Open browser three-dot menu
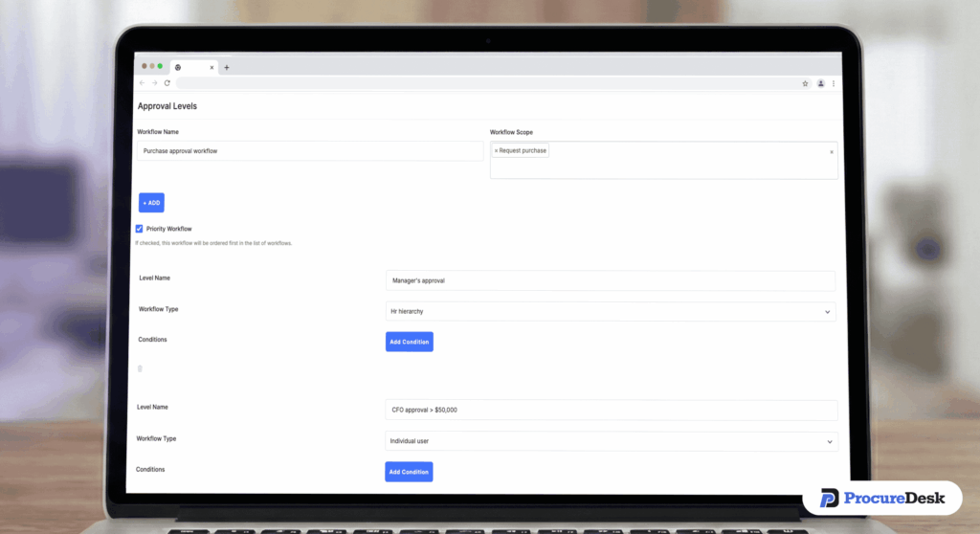Screen dimensions: 980x534 pyautogui.click(x=834, y=84)
